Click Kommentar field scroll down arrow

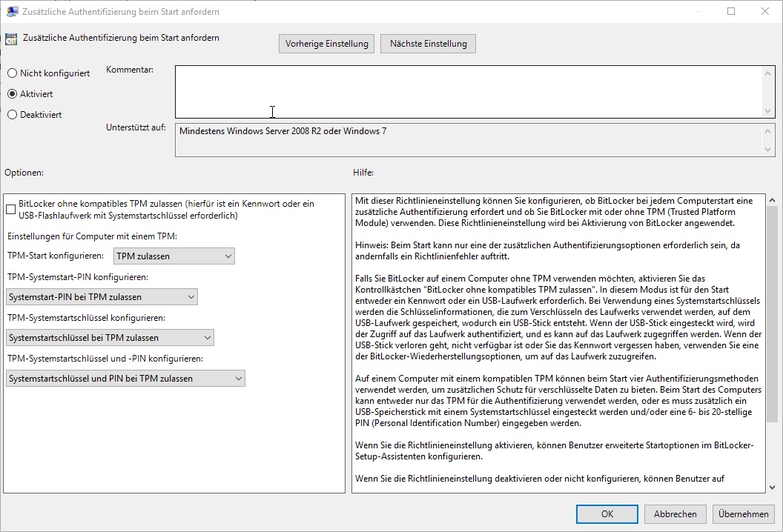click(767, 111)
